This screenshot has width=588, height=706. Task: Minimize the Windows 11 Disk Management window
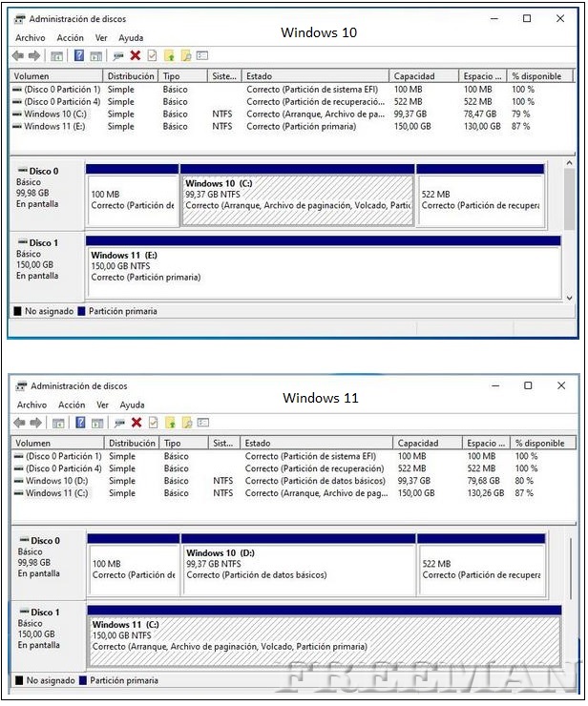coord(495,385)
